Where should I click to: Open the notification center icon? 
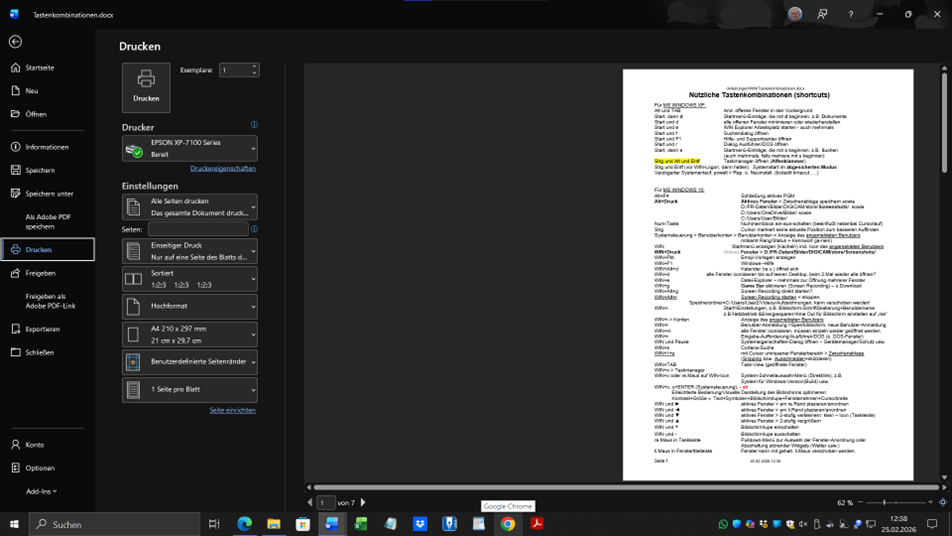click(x=932, y=524)
